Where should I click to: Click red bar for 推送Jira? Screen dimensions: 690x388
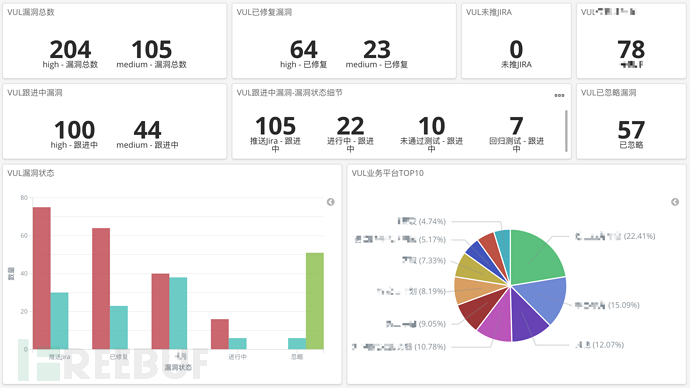42,278
